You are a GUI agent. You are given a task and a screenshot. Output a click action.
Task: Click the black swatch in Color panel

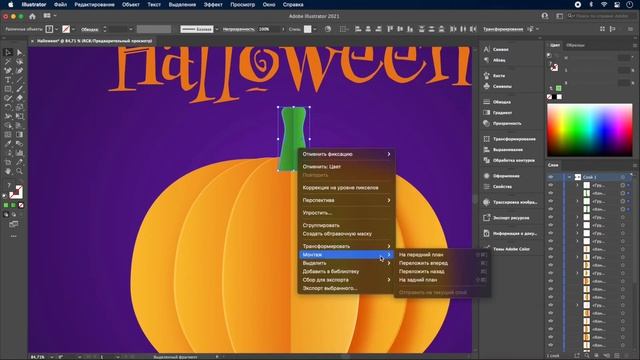click(x=554, y=97)
